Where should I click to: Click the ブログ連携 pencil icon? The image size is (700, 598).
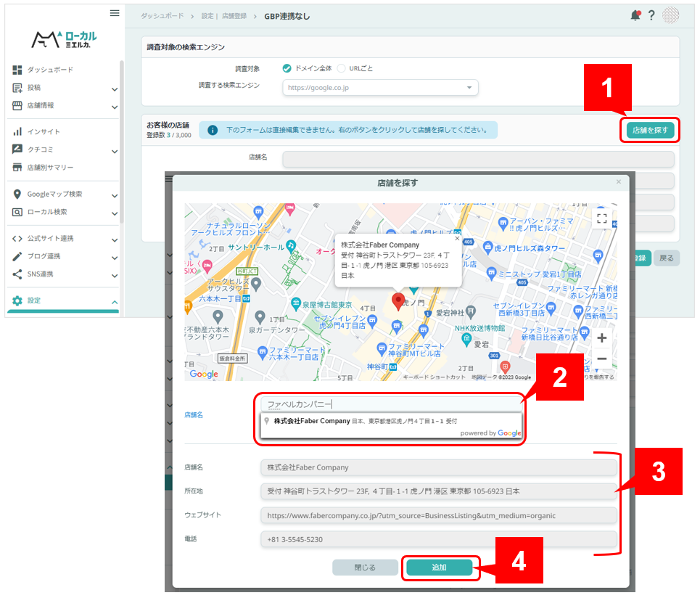pyautogui.click(x=17, y=256)
